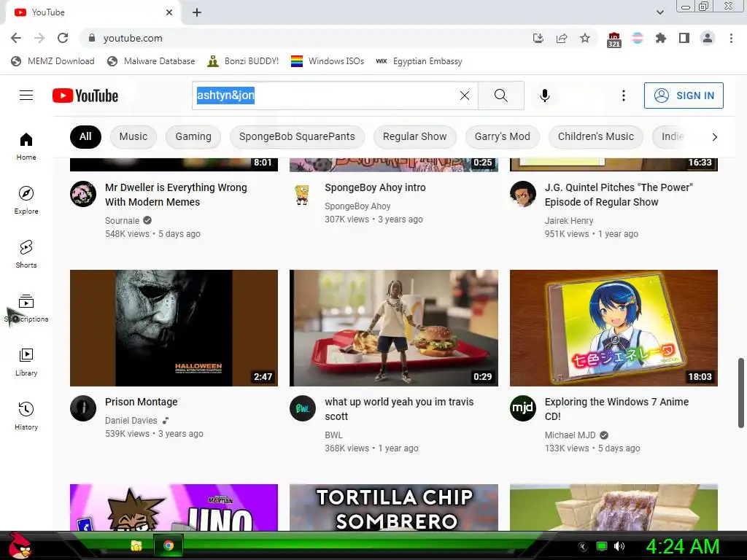Open the taskbar file explorer folder
This screenshot has height=560, width=747.
[x=136, y=545]
